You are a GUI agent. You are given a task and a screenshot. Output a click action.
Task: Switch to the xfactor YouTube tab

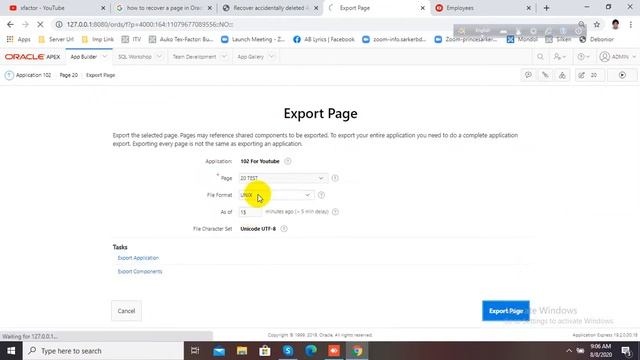coord(57,8)
